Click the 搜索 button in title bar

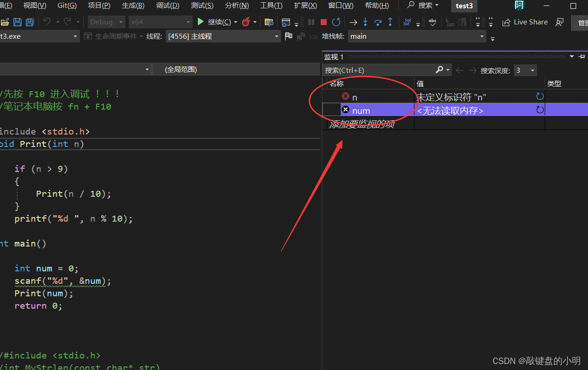[x=423, y=6]
